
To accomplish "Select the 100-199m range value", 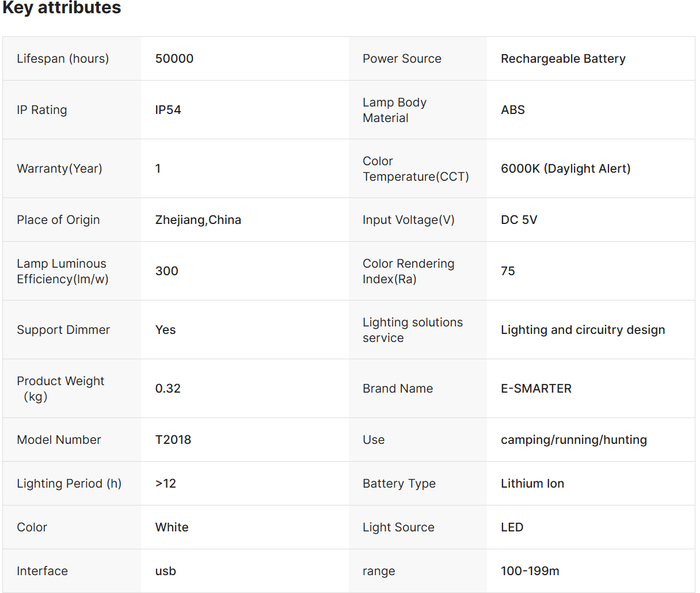I will click(530, 571).
